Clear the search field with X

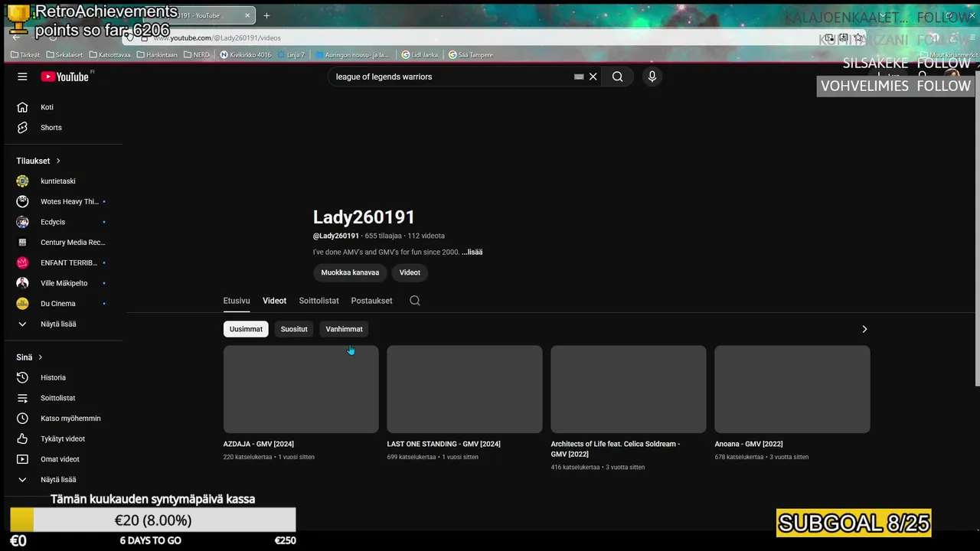593,77
